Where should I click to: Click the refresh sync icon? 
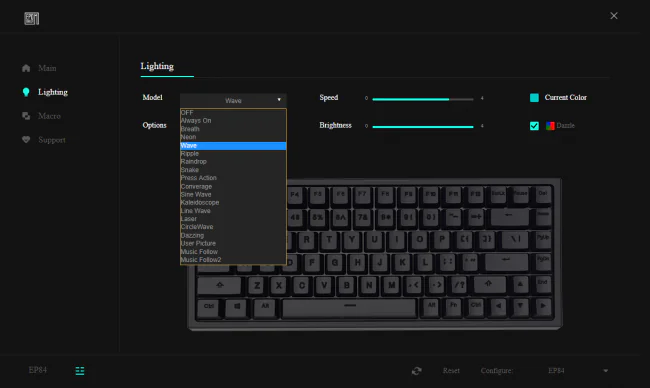click(x=417, y=371)
